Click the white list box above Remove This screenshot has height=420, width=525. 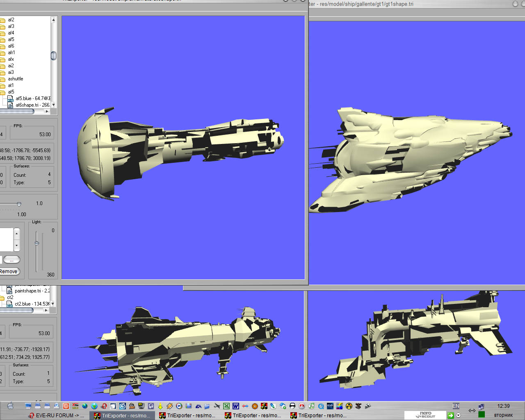(x=7, y=240)
